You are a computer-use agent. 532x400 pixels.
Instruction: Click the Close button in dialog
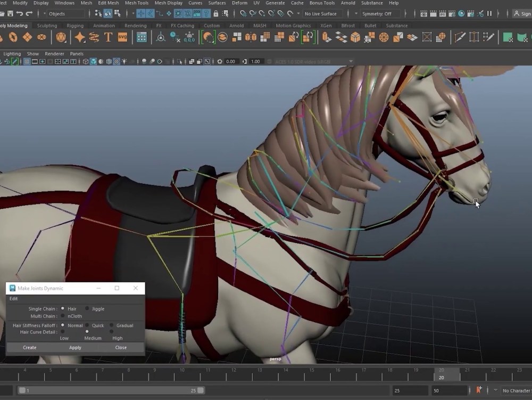121,347
